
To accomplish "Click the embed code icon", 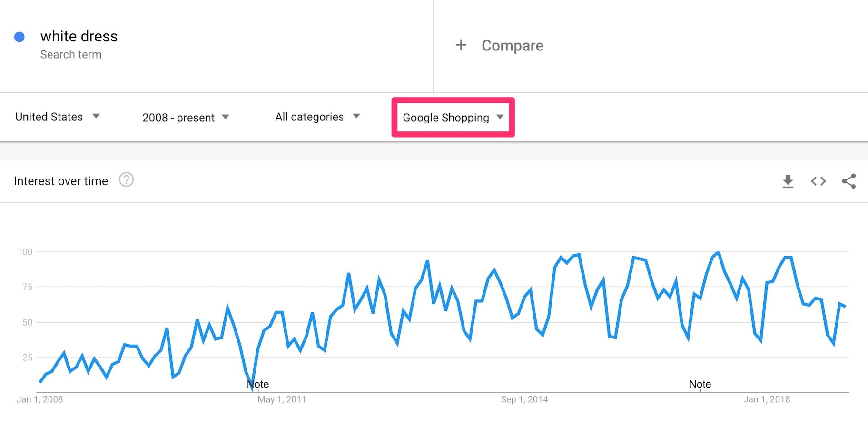I will pyautogui.click(x=818, y=181).
